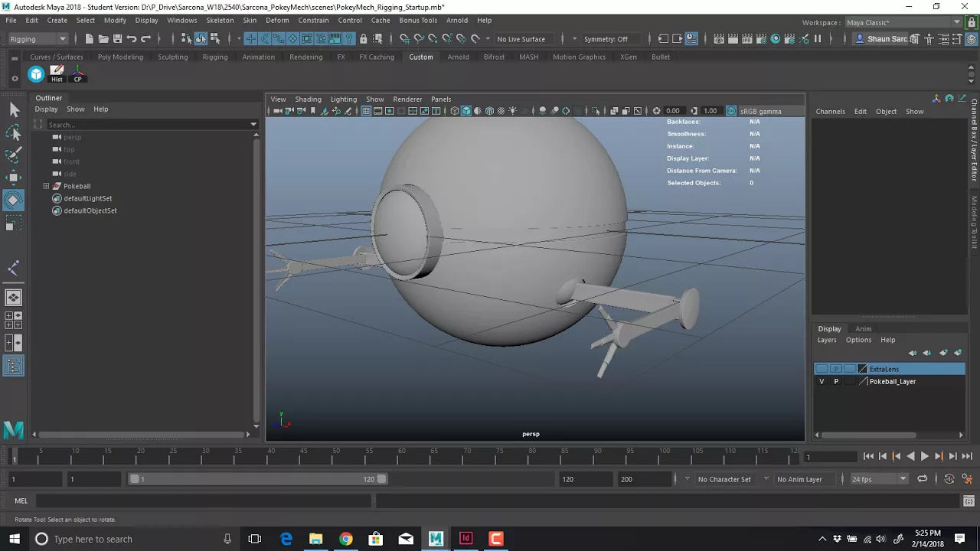The height and width of the screenshot is (551, 980).
Task: Open the No Live Surface dropdown
Action: (525, 39)
